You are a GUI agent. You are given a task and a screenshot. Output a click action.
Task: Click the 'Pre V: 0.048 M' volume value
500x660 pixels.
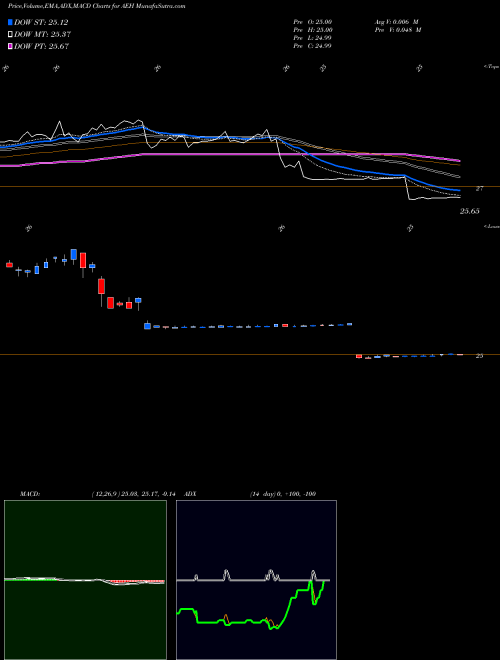click(x=398, y=30)
